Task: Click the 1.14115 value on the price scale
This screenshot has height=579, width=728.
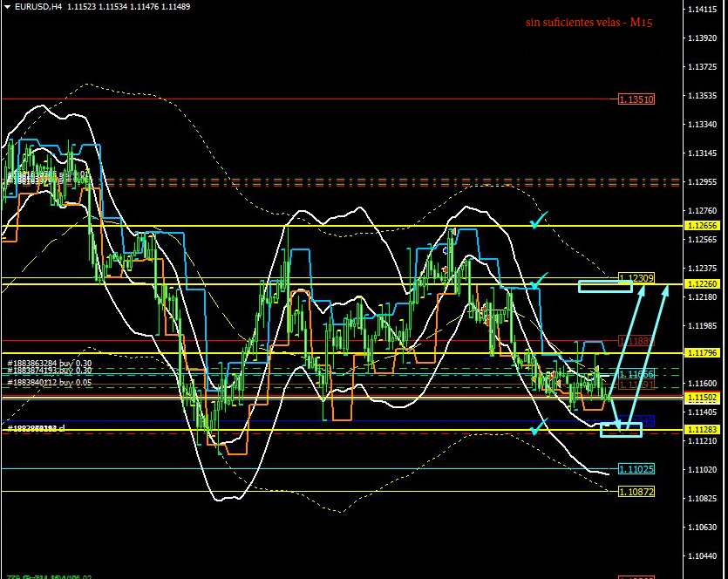Action: 702,10
